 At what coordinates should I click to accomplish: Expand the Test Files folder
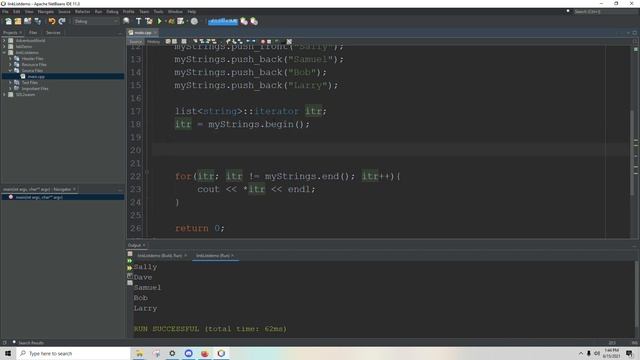click(10, 82)
